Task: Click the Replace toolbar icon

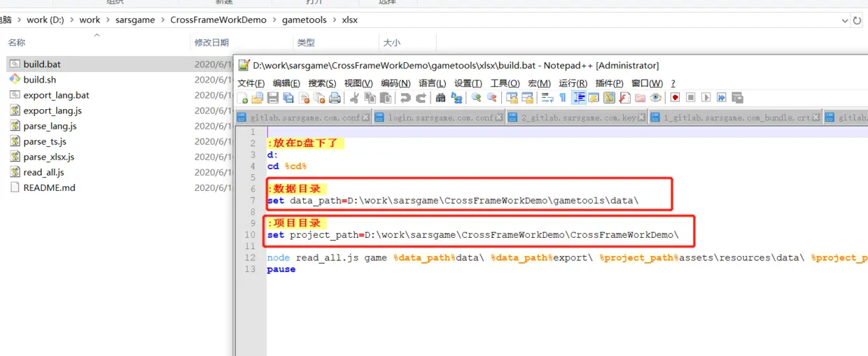Action: click(456, 98)
